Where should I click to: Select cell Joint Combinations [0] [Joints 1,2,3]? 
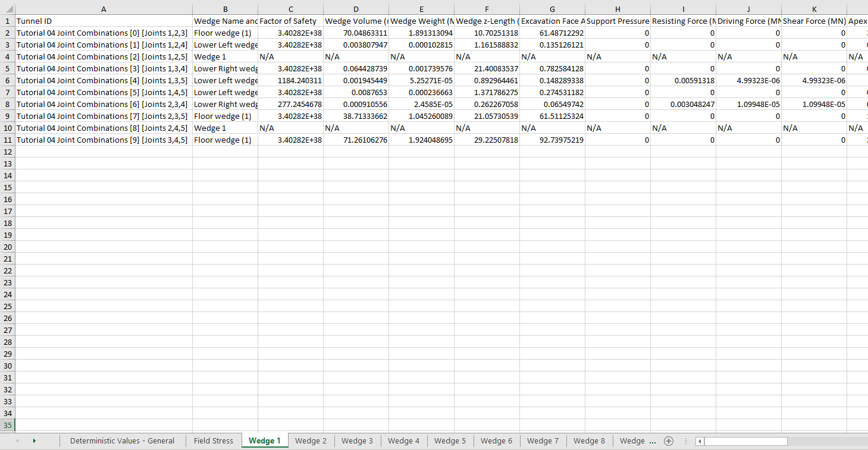tap(104, 33)
